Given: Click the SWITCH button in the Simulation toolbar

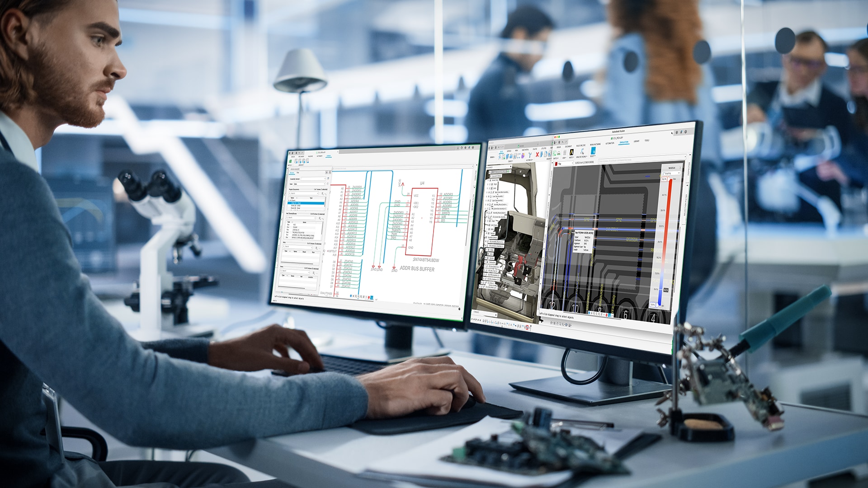Looking at the screenshot, I should 555,154.
